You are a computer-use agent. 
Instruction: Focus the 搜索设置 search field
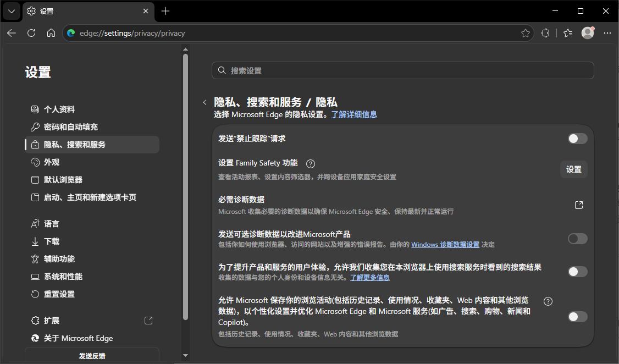[402, 70]
